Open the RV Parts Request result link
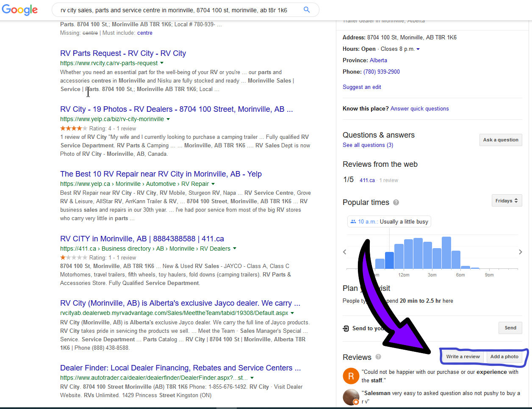 (123, 53)
